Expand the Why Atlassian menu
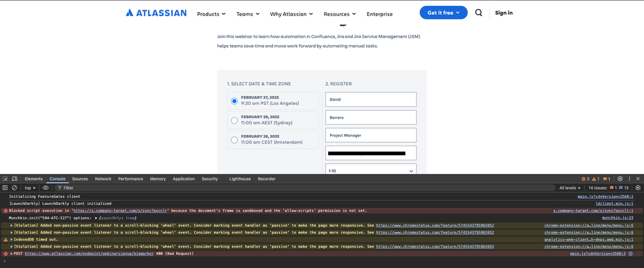The width and height of the screenshot is (644, 268). (291, 14)
